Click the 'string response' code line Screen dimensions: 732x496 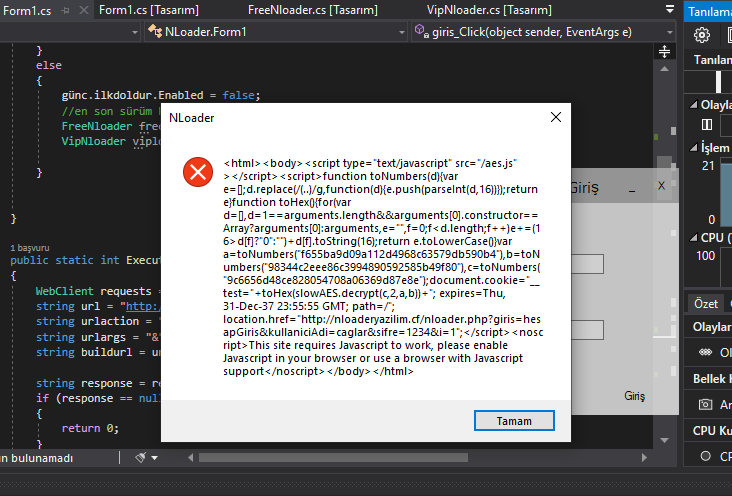point(98,383)
